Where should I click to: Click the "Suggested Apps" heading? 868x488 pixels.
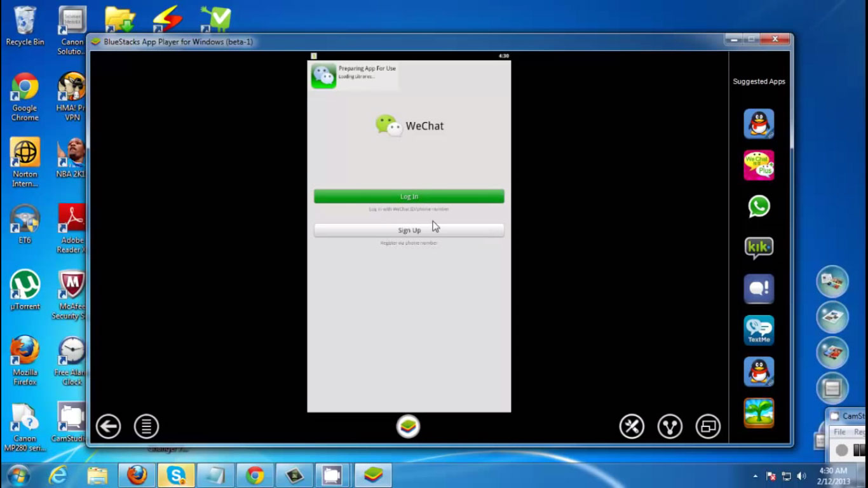[x=759, y=81]
